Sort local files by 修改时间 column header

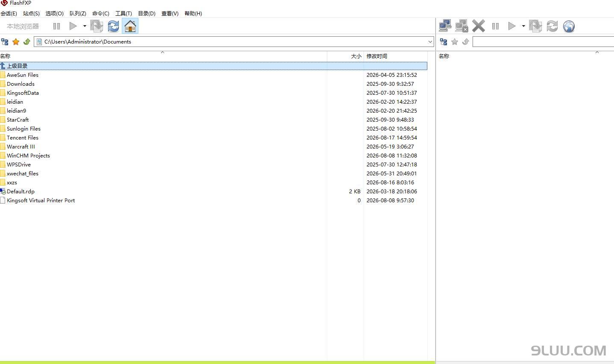pyautogui.click(x=396, y=56)
